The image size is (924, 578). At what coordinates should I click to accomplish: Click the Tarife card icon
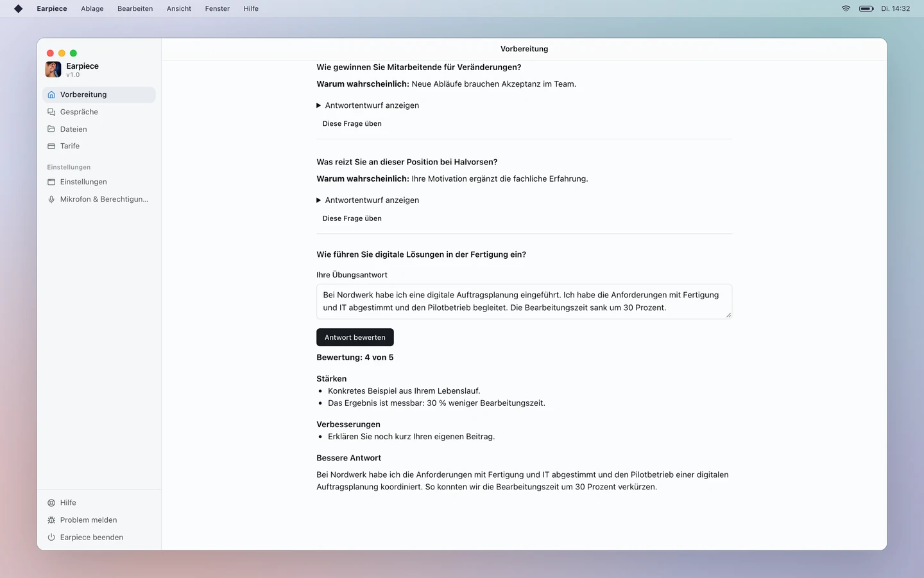click(51, 146)
